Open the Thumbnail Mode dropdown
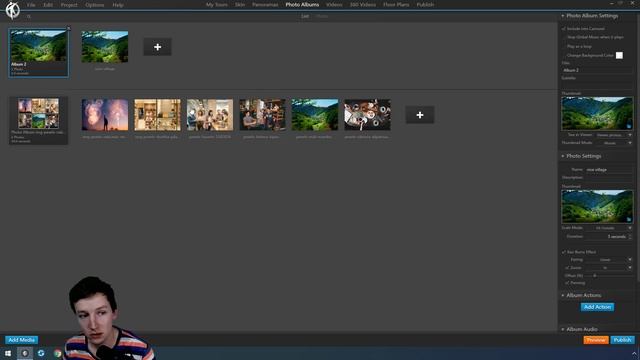640x360 pixels. 613,143
